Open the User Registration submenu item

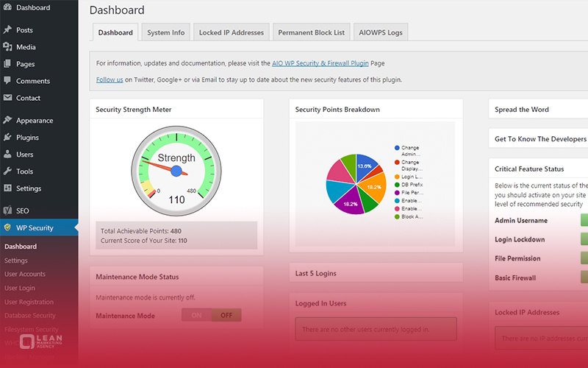tap(29, 302)
